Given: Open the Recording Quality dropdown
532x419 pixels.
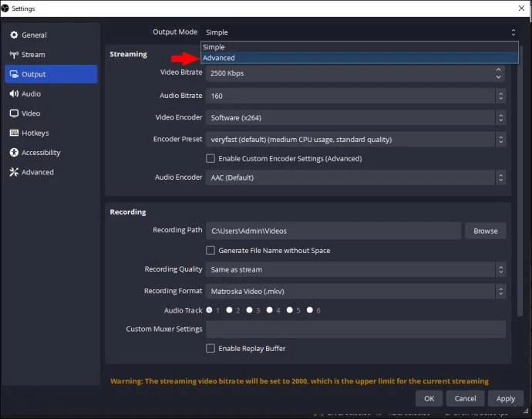Looking at the screenshot, I should (355, 269).
